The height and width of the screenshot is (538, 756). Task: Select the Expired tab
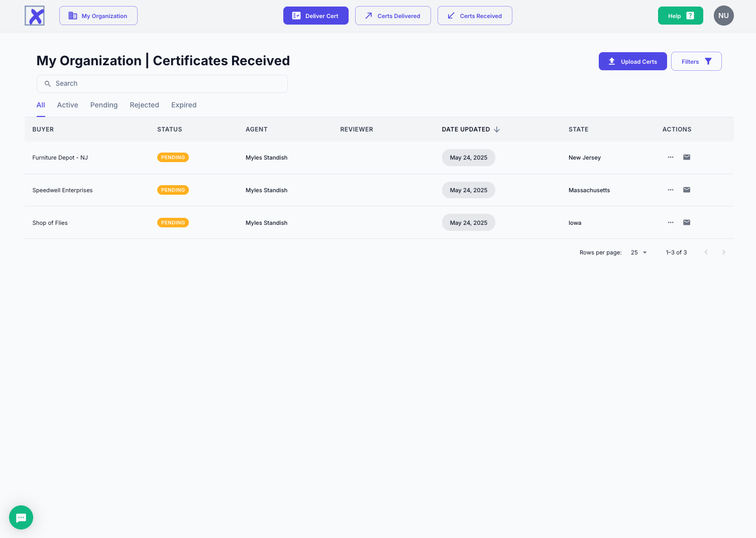(184, 105)
